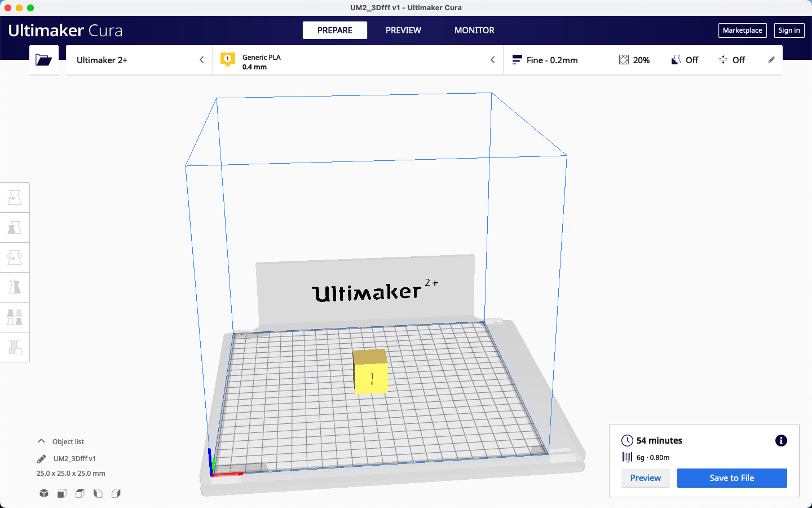This screenshot has height=508, width=812.
Task: Click the 54 minutes print time
Action: coord(659,441)
